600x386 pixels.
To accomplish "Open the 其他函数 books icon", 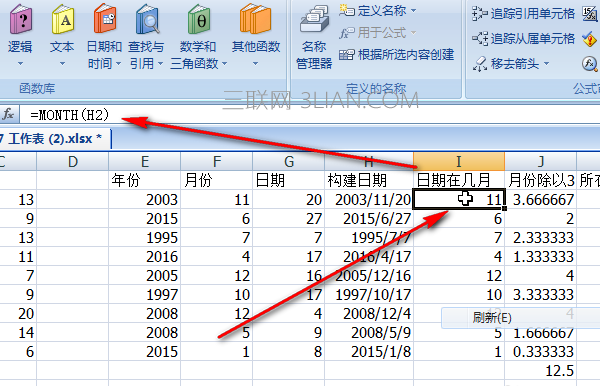I will (x=256, y=35).
